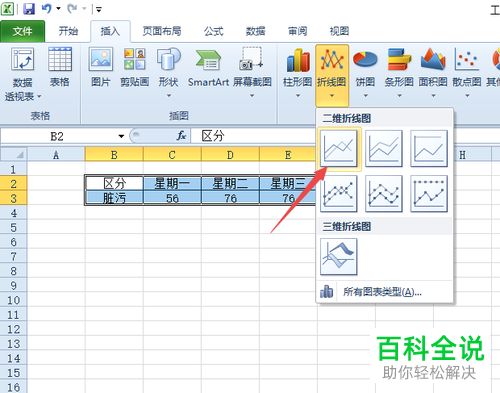The image size is (500, 393).
Task: Select the 100% stacked line chart thumbnail
Action: pyautogui.click(x=429, y=148)
